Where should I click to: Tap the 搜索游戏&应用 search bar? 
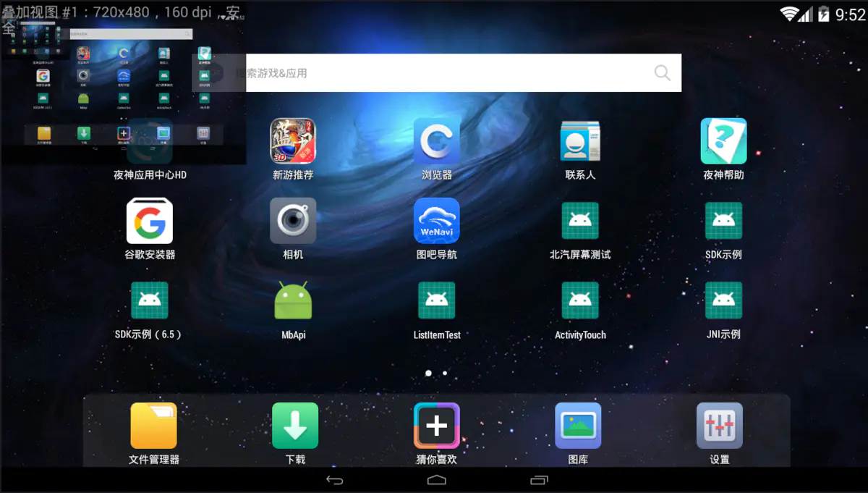coord(464,72)
